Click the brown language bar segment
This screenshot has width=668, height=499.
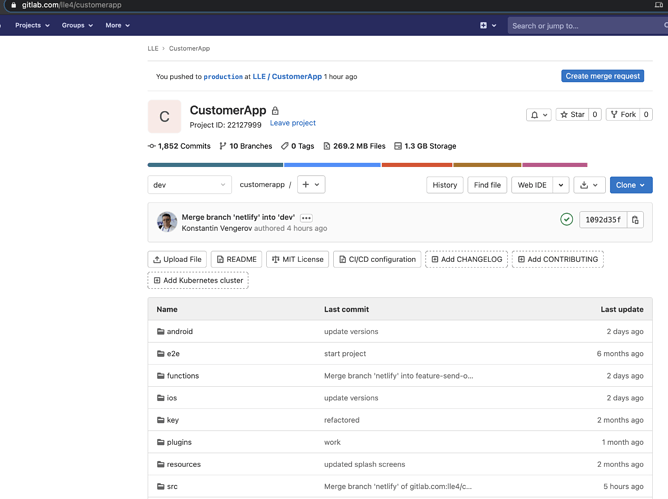pos(487,165)
